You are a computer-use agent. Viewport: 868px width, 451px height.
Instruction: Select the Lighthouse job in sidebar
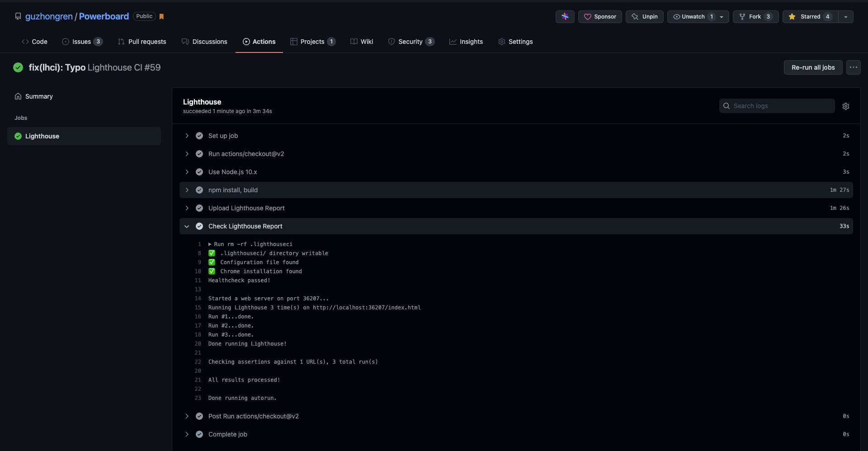pos(84,136)
